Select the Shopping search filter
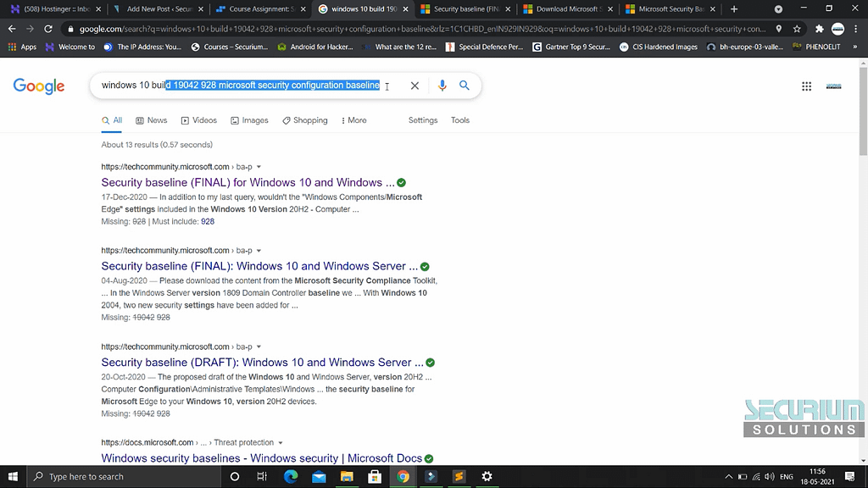The image size is (868, 488). (304, 120)
